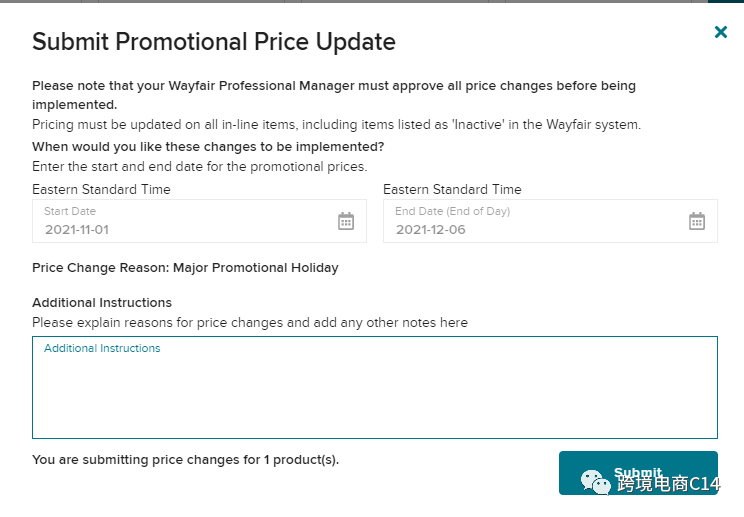Click the End Date value 2021-12-06

point(430,229)
